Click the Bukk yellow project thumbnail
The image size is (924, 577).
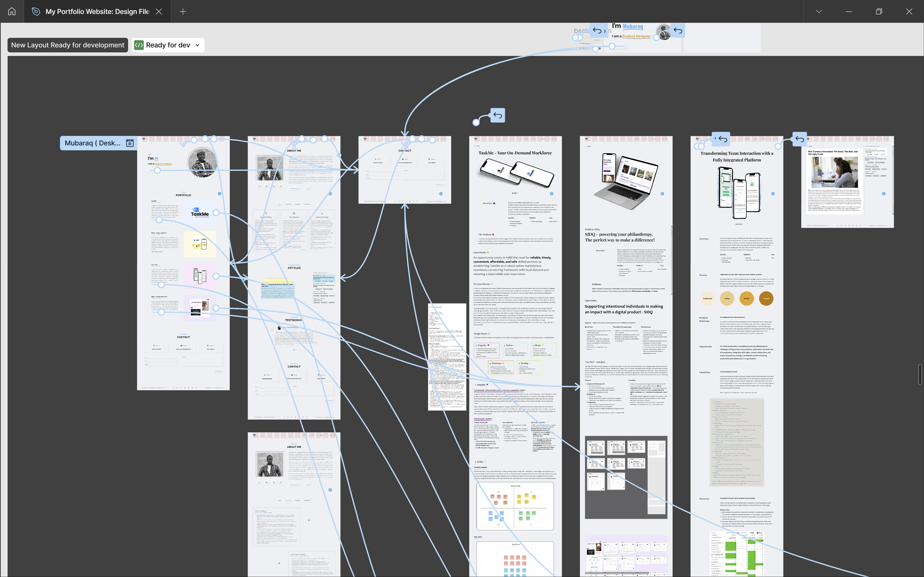click(x=200, y=244)
